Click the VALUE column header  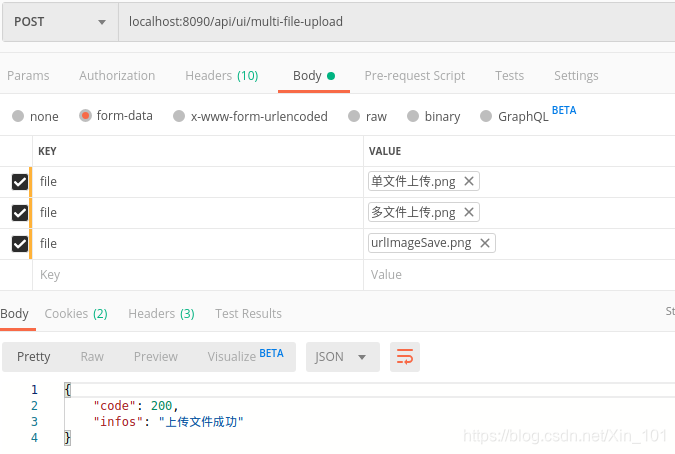click(x=385, y=151)
